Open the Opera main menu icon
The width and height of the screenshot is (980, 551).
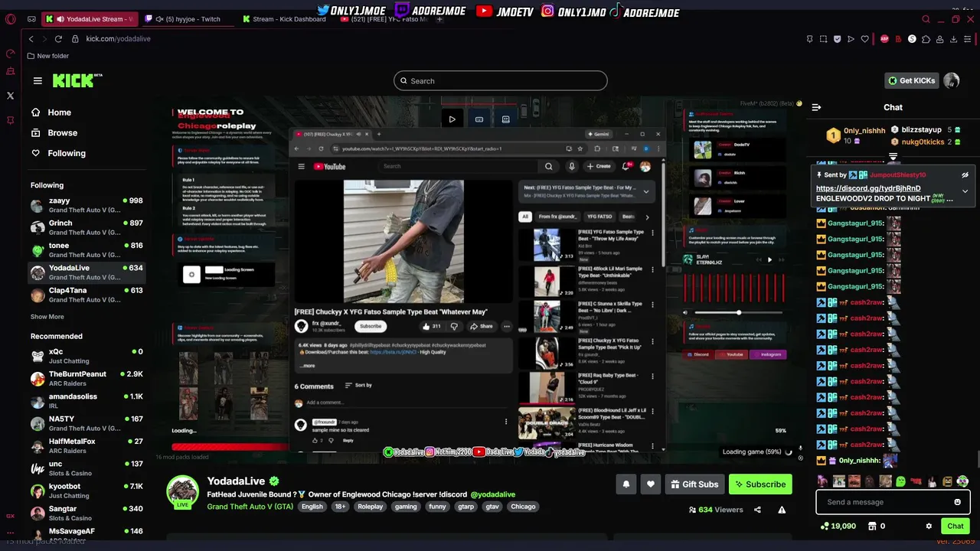[11, 19]
